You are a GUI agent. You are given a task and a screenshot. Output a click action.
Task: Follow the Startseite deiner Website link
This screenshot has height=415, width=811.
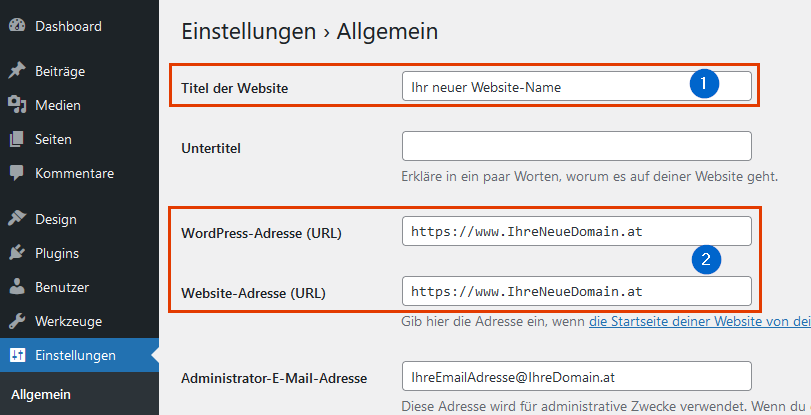700,321
